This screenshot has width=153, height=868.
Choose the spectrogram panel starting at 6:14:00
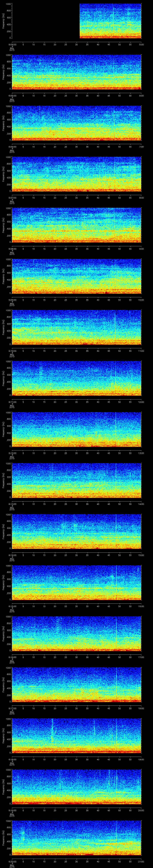pyautogui.click(x=77, y=531)
